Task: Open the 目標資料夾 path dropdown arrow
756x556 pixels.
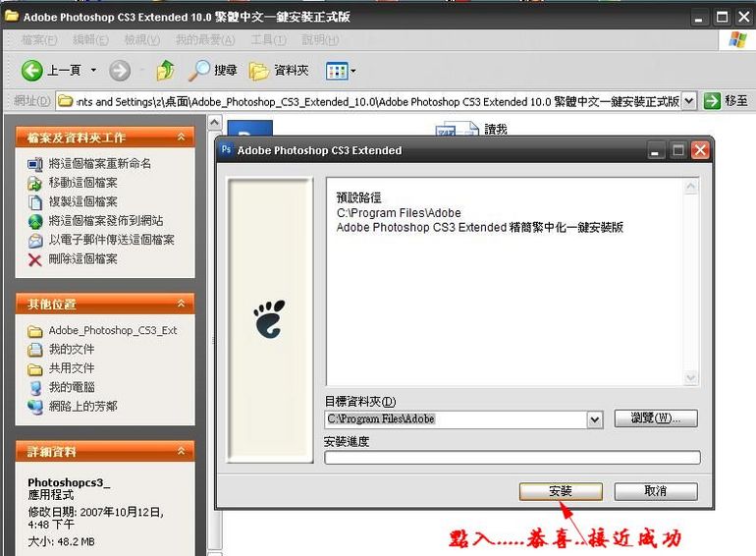Action: click(x=595, y=419)
